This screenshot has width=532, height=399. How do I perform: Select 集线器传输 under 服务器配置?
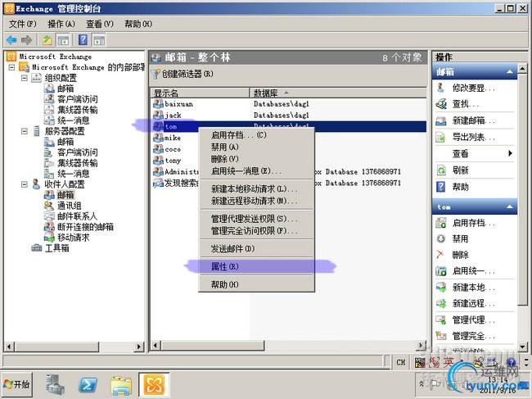tap(78, 163)
